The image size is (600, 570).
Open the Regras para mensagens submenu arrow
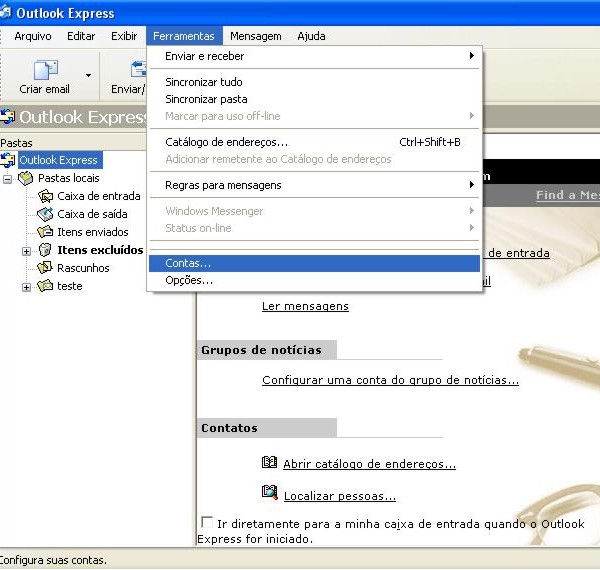click(x=472, y=185)
